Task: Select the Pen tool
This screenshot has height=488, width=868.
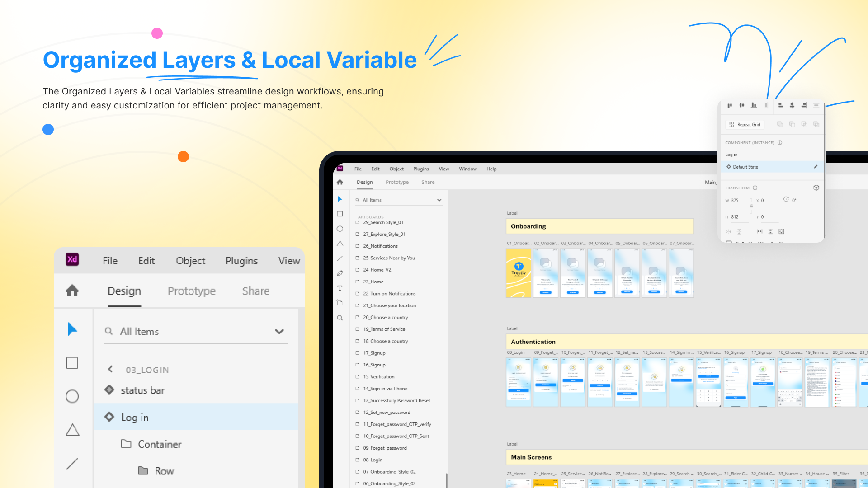Action: [x=340, y=273]
